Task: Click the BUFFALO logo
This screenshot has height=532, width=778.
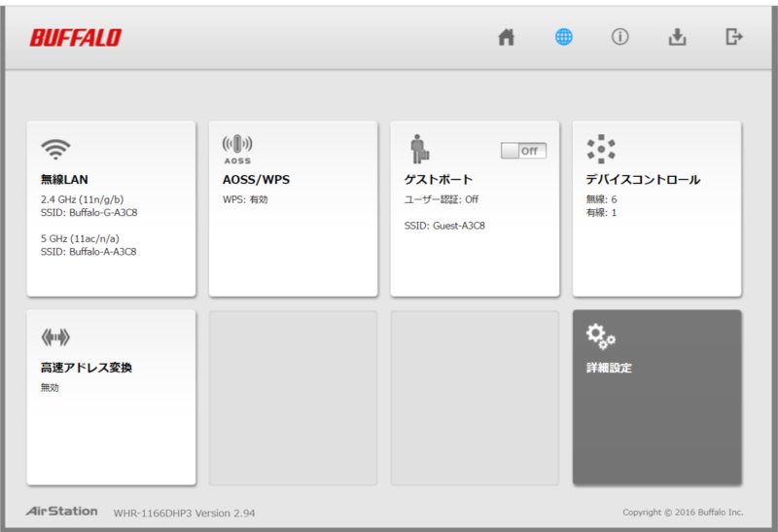Action: click(76, 38)
